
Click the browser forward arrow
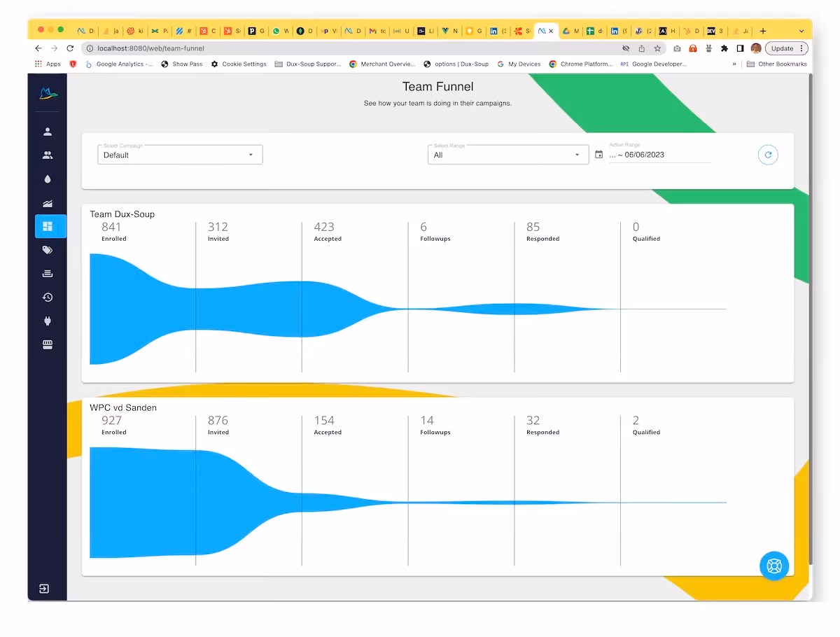point(54,48)
